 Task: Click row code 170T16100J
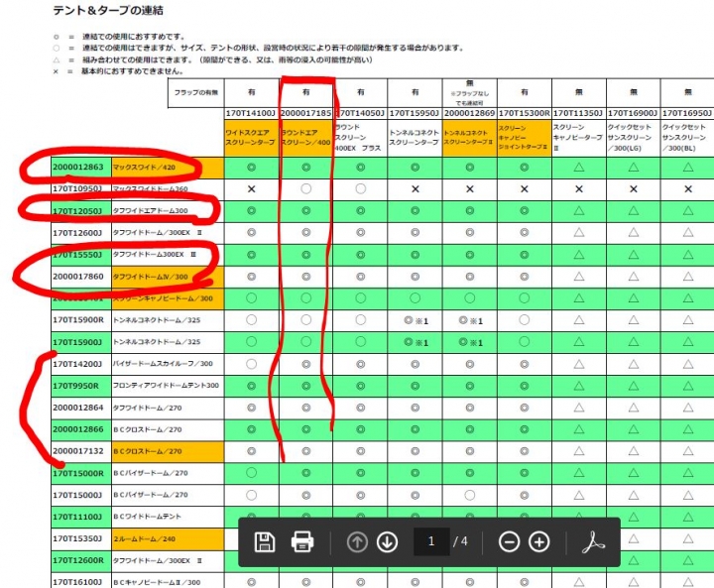pyautogui.click(x=77, y=582)
